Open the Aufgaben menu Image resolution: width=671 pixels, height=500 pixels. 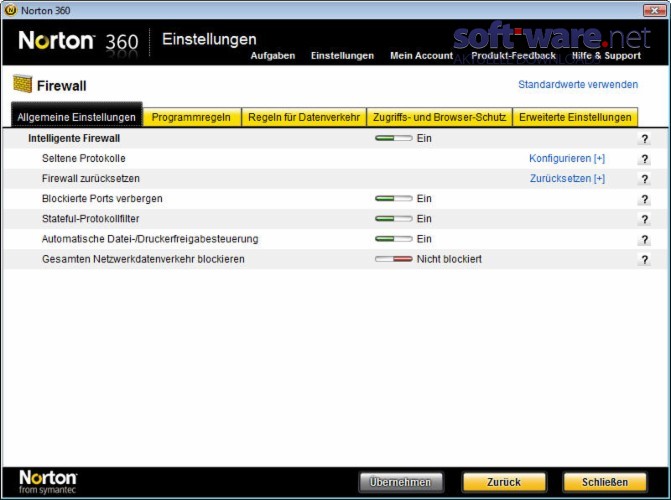click(x=273, y=56)
